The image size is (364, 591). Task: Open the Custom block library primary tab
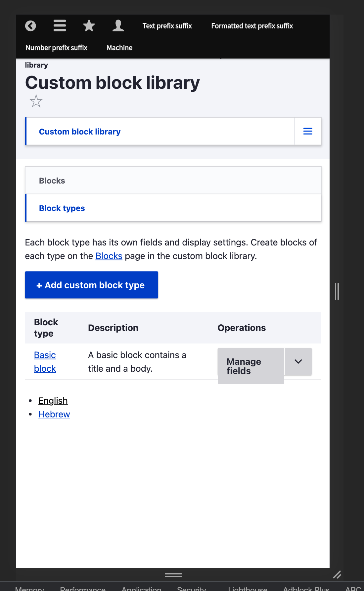click(x=80, y=132)
